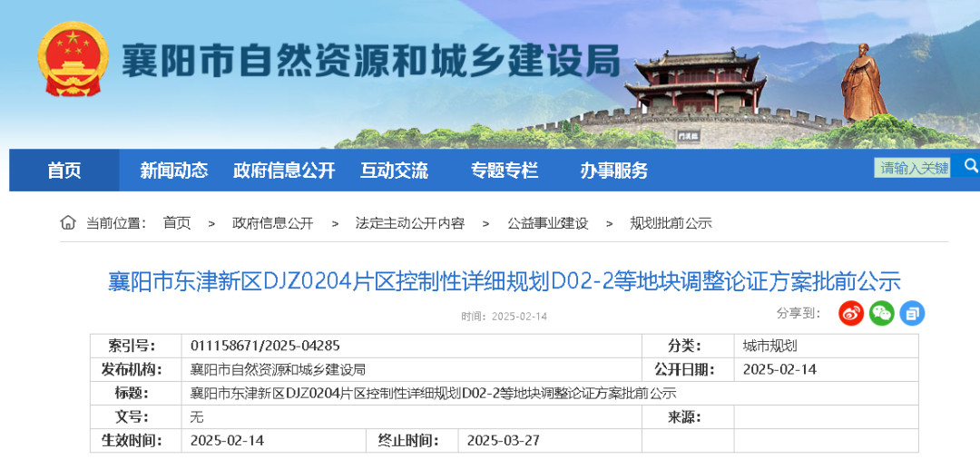Go to 互动交流 section
Viewport: 980px width, 469px height.
click(x=394, y=170)
